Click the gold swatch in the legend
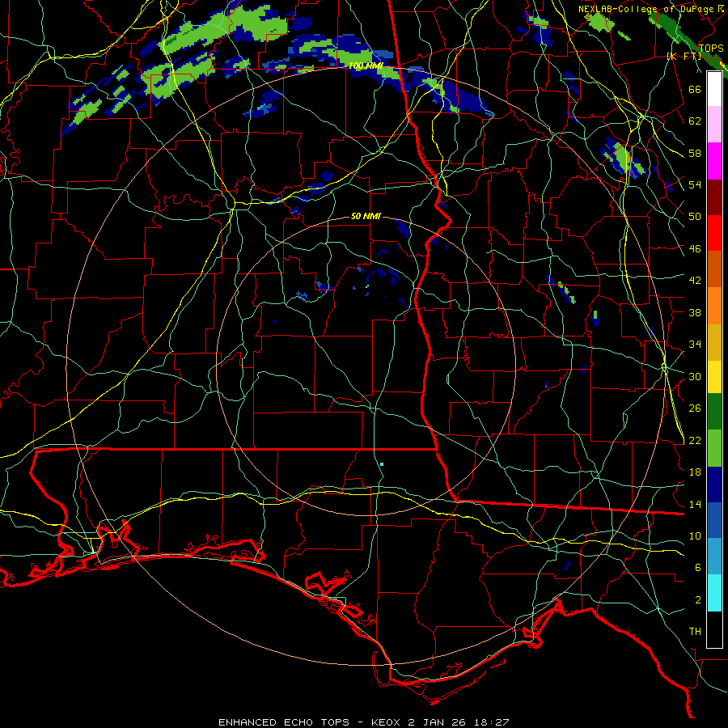The image size is (728, 728). [714, 342]
